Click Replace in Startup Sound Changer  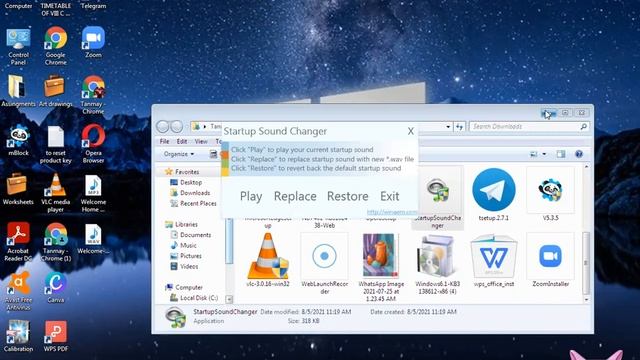pos(295,196)
